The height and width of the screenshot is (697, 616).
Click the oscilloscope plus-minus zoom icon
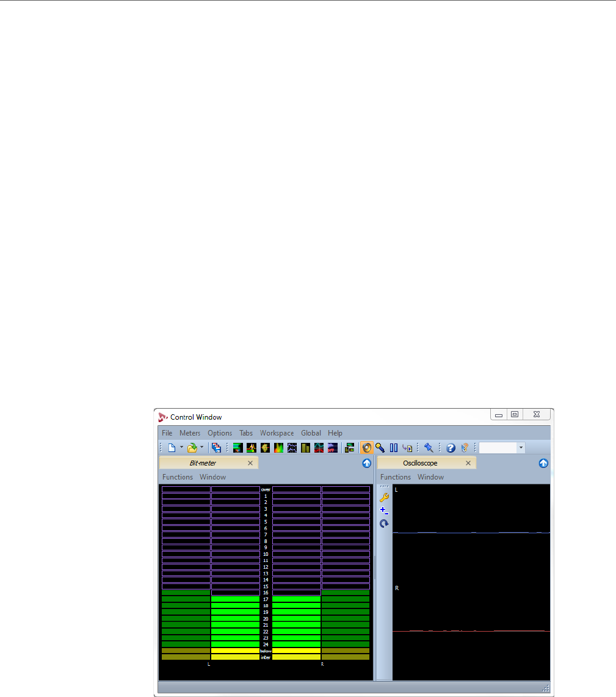click(384, 511)
